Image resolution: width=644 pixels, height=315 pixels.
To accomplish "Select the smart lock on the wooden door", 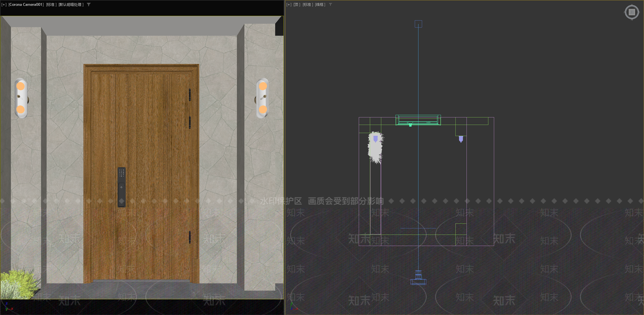I will tap(122, 187).
